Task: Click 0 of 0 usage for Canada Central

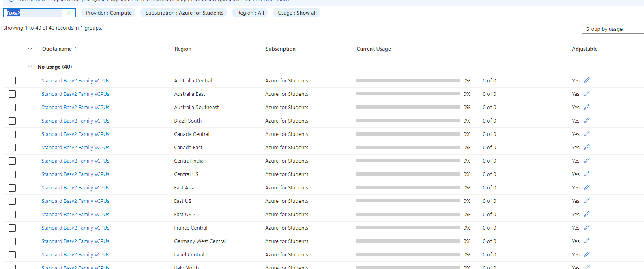Action: point(489,134)
